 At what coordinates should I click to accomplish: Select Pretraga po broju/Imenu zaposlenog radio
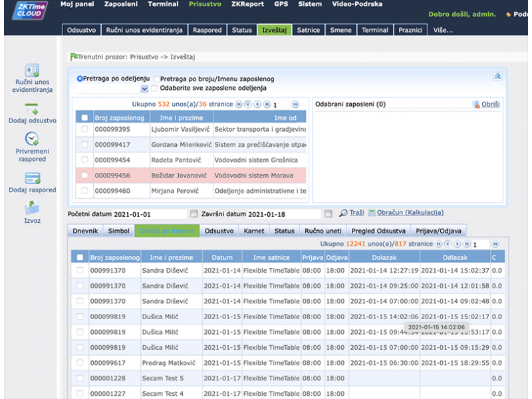point(157,79)
